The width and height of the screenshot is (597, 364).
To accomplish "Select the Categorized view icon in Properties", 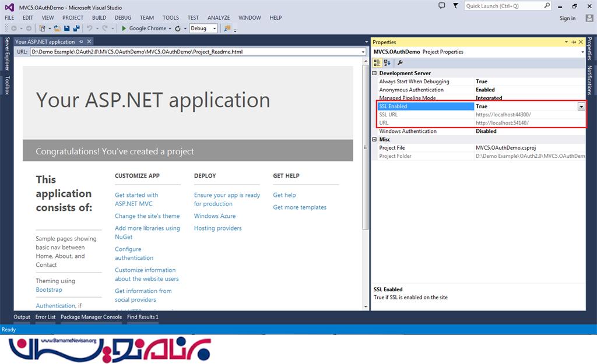I will 378,62.
